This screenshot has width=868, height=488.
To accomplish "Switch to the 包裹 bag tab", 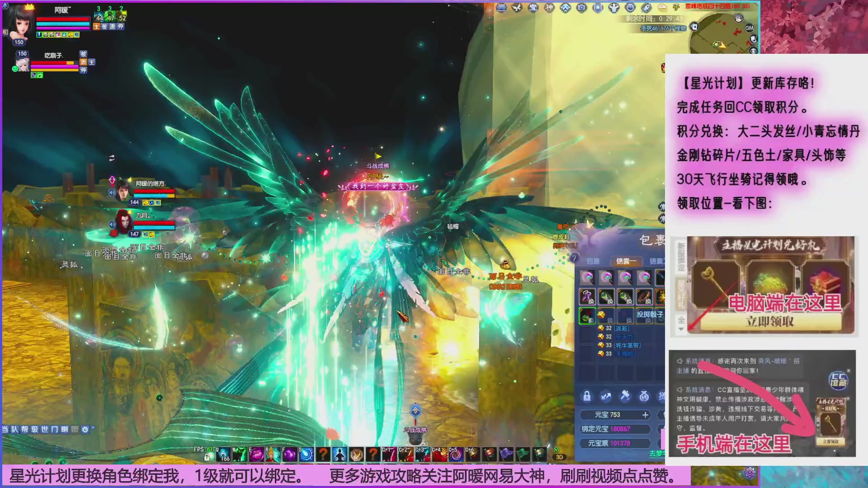I will tap(593, 261).
